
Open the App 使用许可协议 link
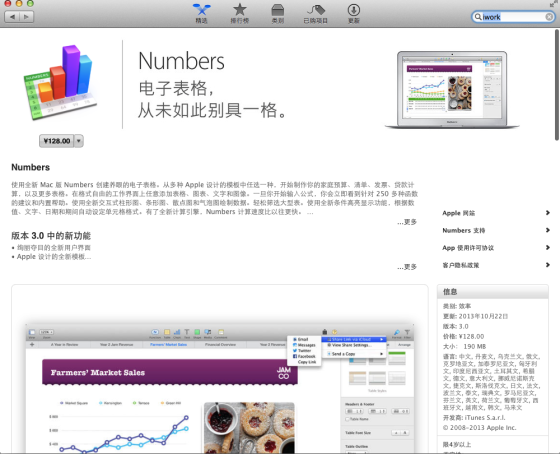click(468, 248)
